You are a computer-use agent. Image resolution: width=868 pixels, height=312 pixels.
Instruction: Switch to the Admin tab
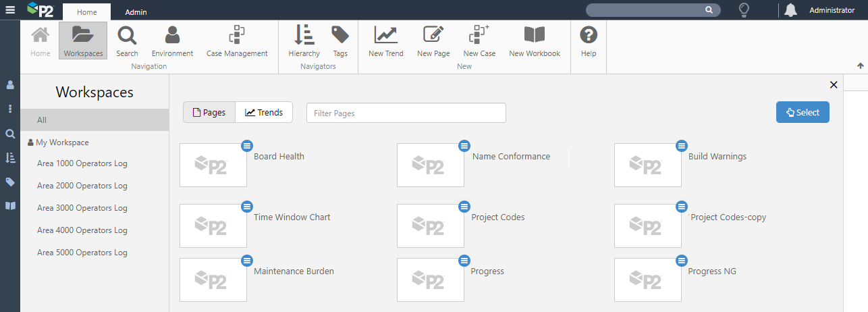(136, 12)
